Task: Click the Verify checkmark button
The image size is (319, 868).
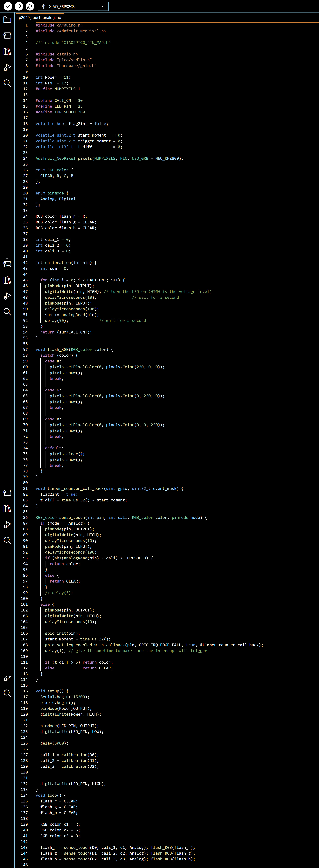Action: (8, 6)
